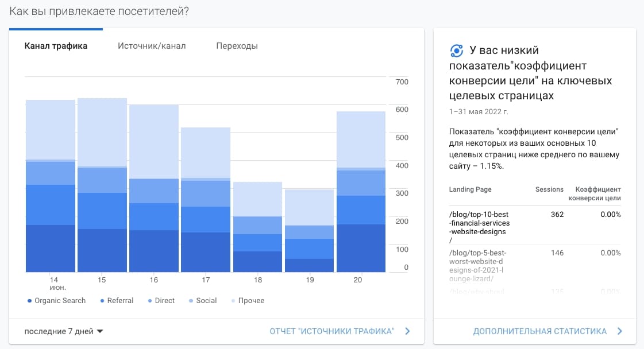The height and width of the screenshot is (349, 644).
Task: Click the Sessions column header
Action: pyautogui.click(x=549, y=189)
